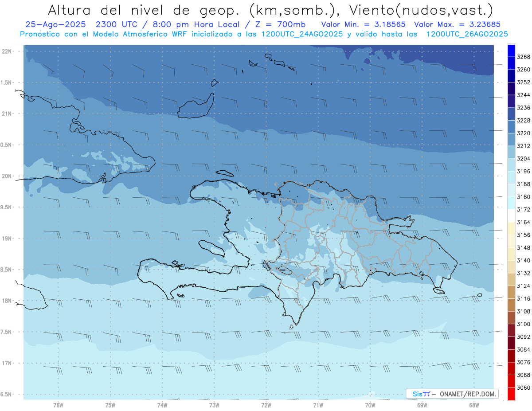Click the color scale value 3220

tap(524, 133)
